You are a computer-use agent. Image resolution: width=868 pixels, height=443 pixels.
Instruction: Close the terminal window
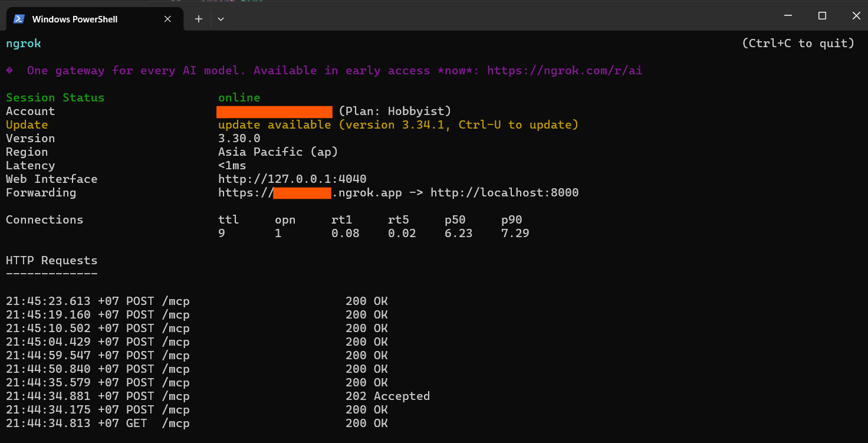856,16
